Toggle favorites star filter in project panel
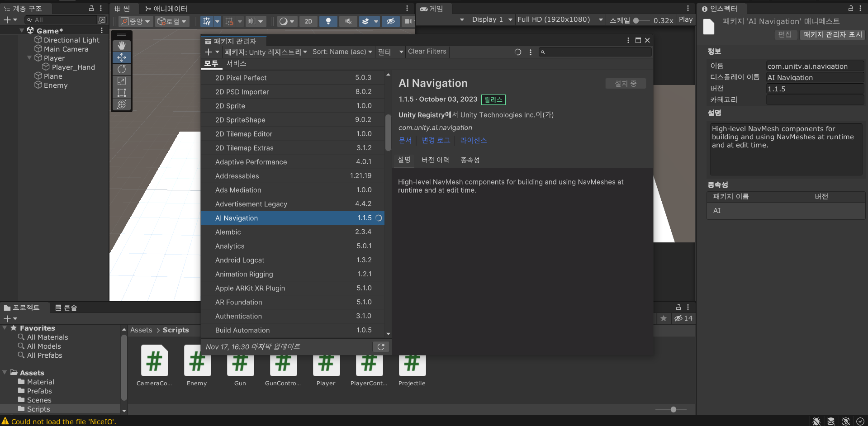 (664, 318)
